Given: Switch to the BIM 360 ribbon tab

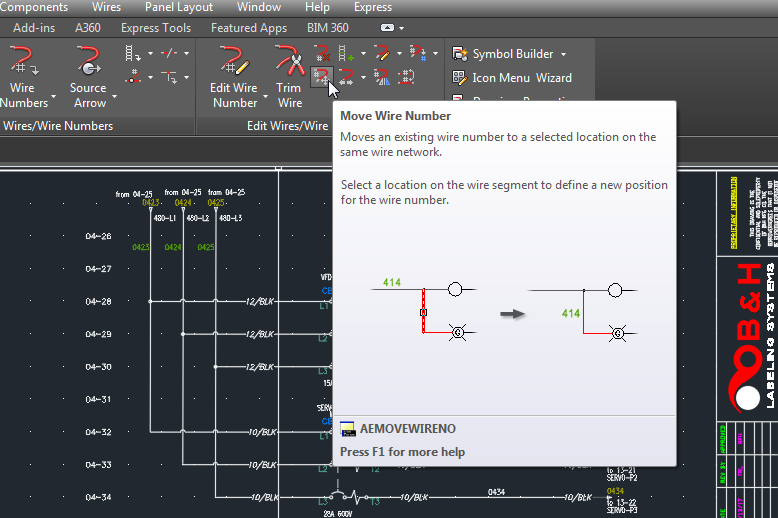Looking at the screenshot, I should tap(327, 28).
